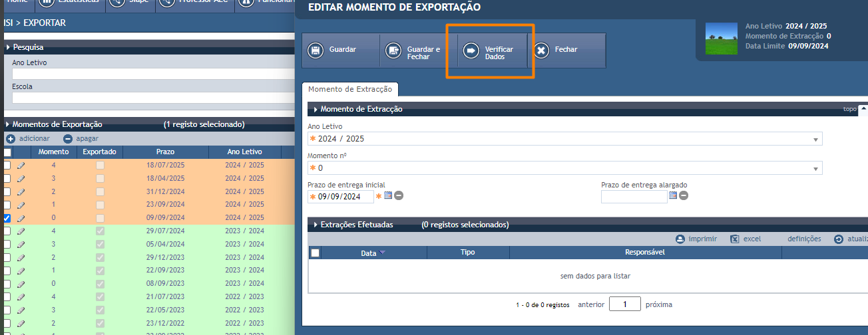Image resolution: width=868 pixels, height=335 pixels.
Task: Export the list with the excel icon
Action: coord(735,239)
